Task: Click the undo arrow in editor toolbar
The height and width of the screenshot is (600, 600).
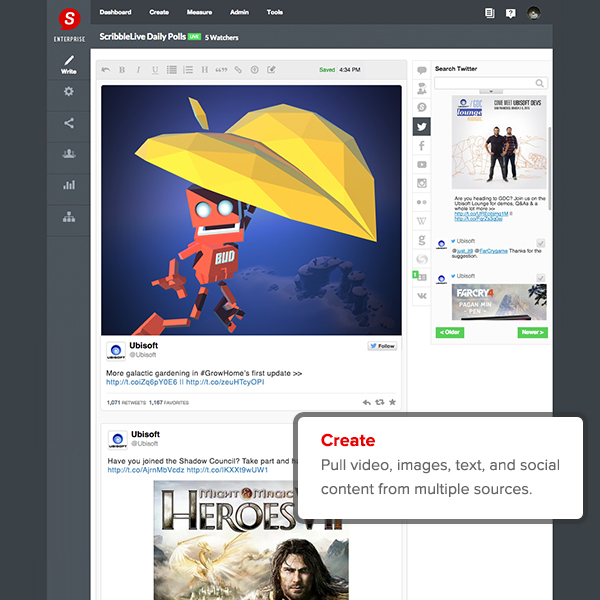Action: 106,70
